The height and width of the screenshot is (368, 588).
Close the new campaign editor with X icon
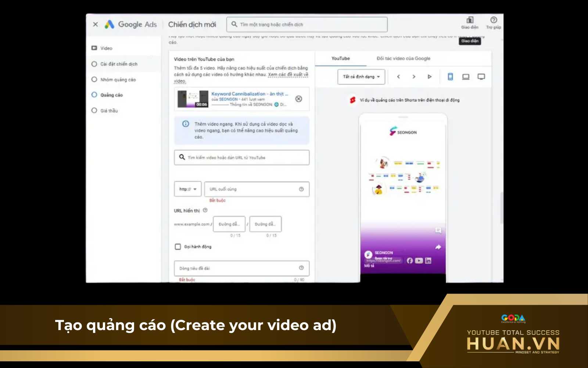(95, 24)
